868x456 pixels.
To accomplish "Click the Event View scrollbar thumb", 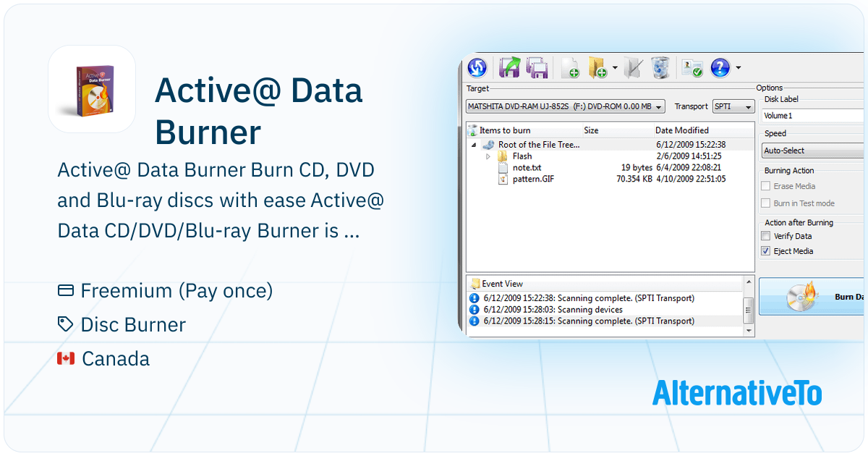I will 749,311.
